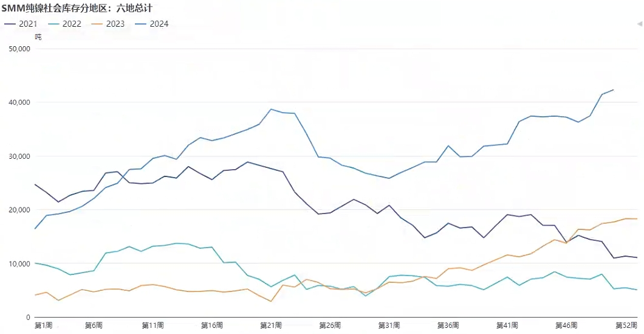Select the '第11周' x-axis label
The height and width of the screenshot is (334, 644).
tap(152, 325)
